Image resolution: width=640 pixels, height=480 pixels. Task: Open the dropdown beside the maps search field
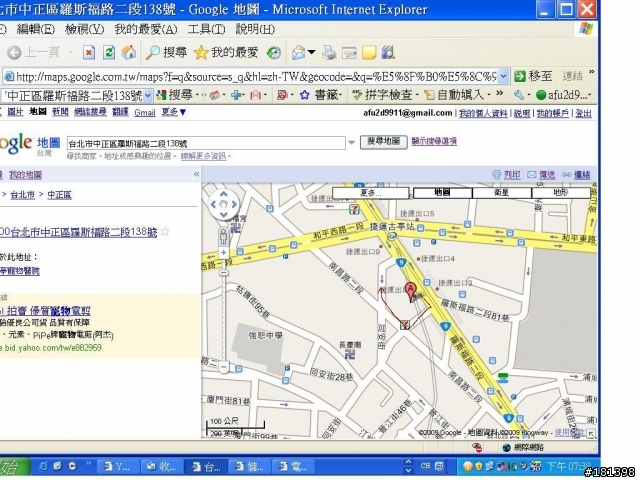pyautogui.click(x=351, y=143)
